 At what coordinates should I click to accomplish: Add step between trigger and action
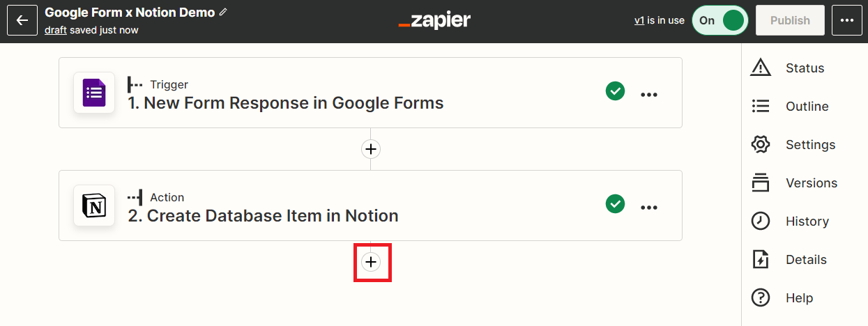(371, 149)
